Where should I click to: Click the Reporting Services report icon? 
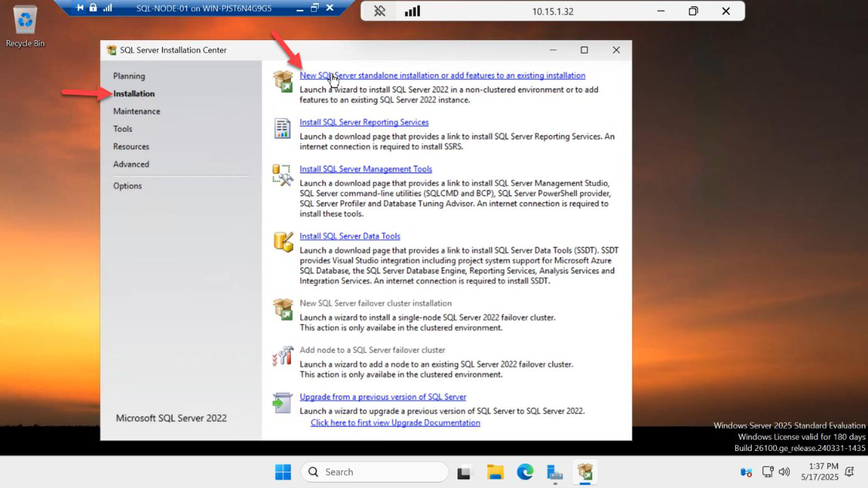pyautogui.click(x=283, y=128)
